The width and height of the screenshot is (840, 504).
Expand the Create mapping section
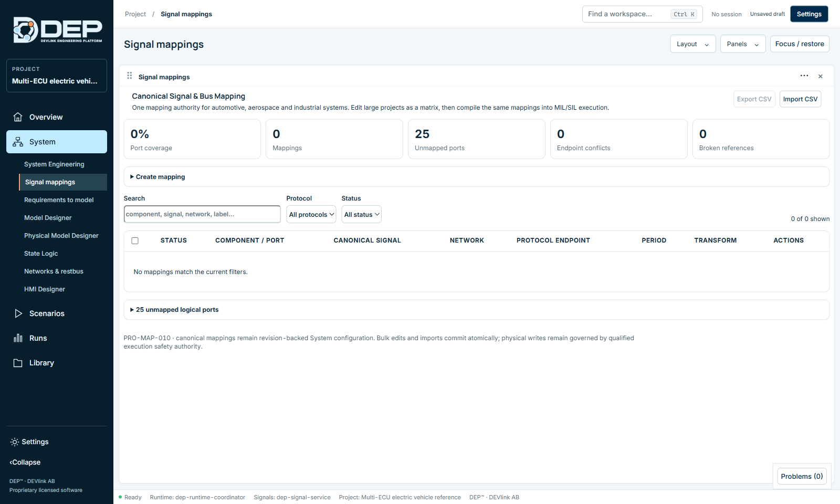(x=157, y=177)
